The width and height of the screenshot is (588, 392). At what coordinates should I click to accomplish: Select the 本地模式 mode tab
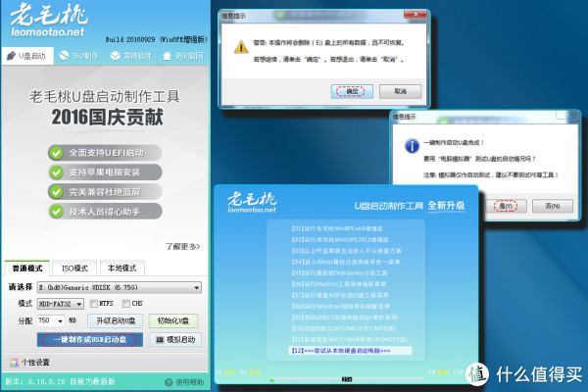(122, 269)
